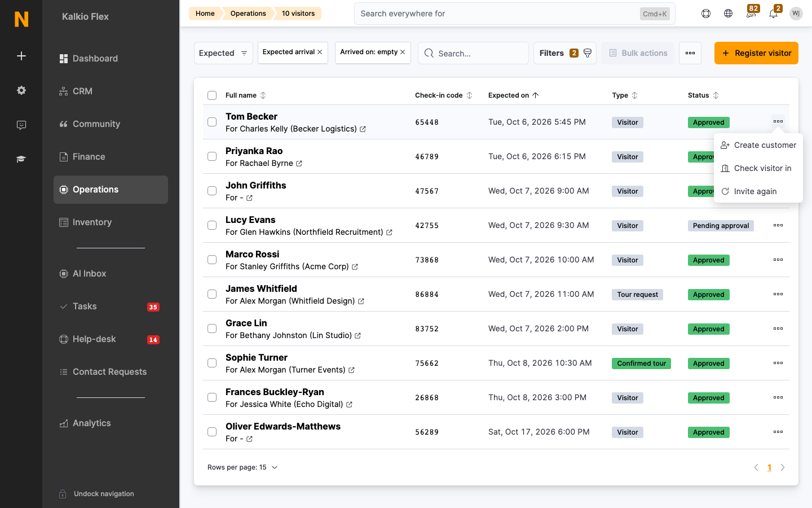812x508 pixels.
Task: Choose Check visitor in from row menu
Action: (x=758, y=168)
